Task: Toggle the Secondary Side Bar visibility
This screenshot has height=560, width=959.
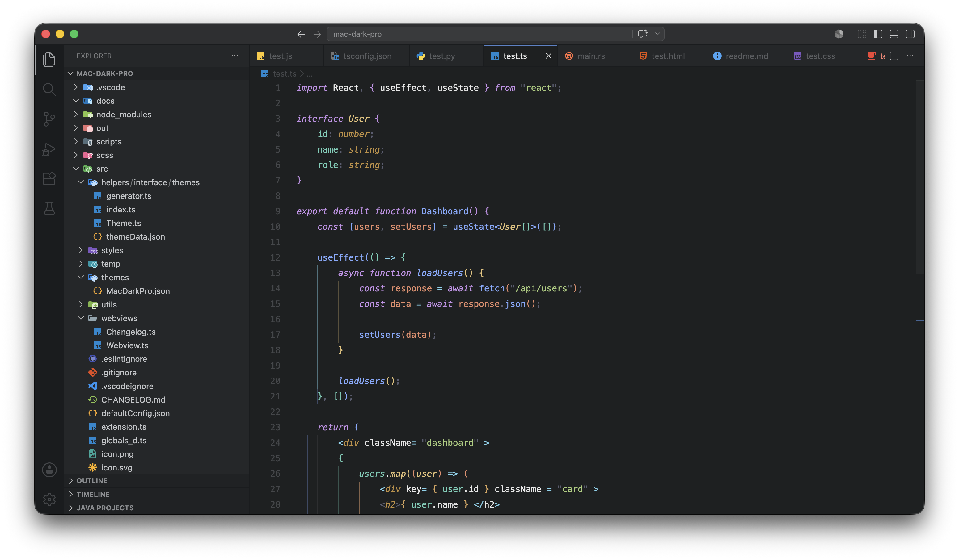Action: click(x=910, y=34)
